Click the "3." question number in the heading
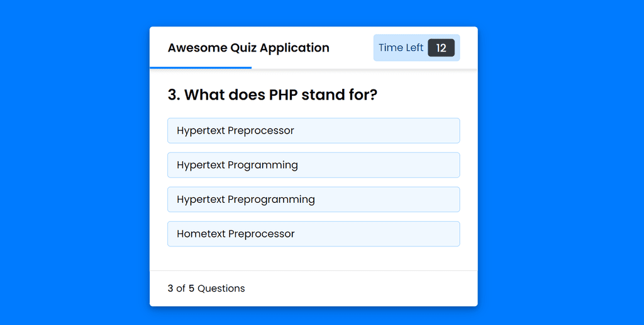The image size is (644, 325). [x=174, y=94]
